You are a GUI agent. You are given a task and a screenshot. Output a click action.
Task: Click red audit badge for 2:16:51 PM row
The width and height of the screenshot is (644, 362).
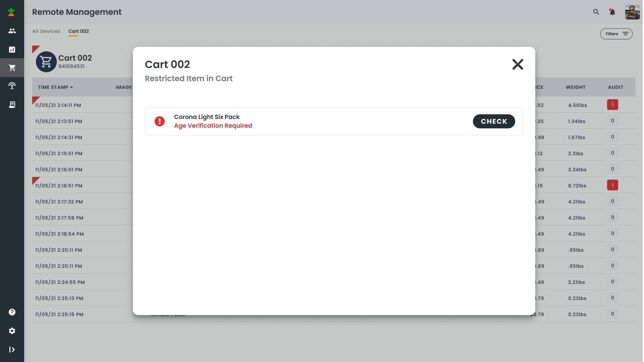click(612, 185)
